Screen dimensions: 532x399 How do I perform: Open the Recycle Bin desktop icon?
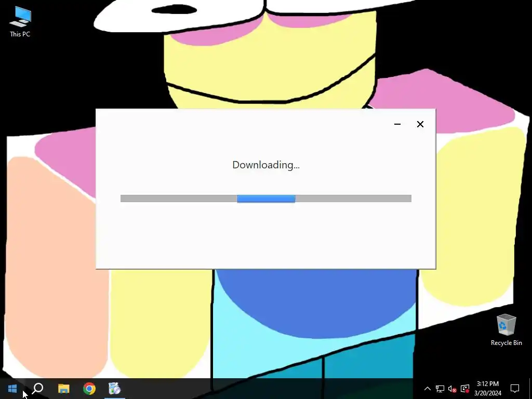[x=506, y=330]
